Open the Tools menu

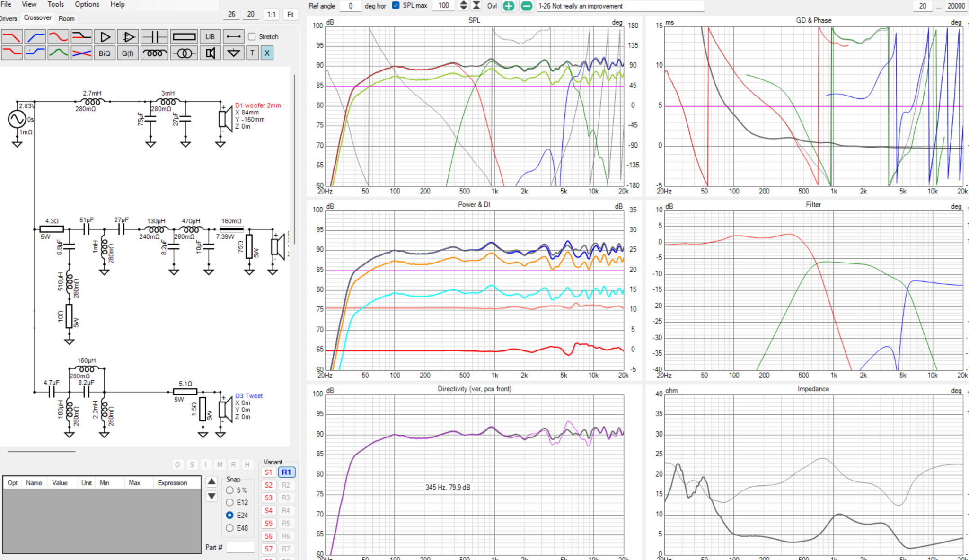coord(55,4)
